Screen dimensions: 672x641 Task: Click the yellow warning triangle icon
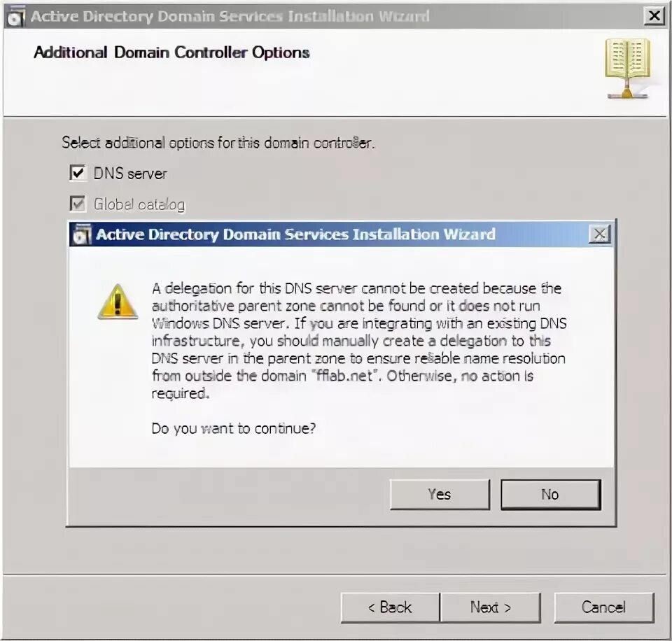(x=118, y=302)
